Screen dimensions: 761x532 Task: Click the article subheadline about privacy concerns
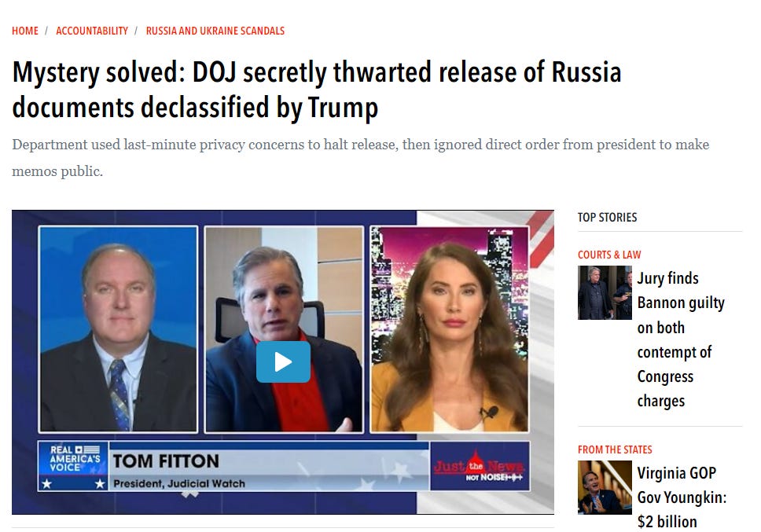pyautogui.click(x=361, y=158)
